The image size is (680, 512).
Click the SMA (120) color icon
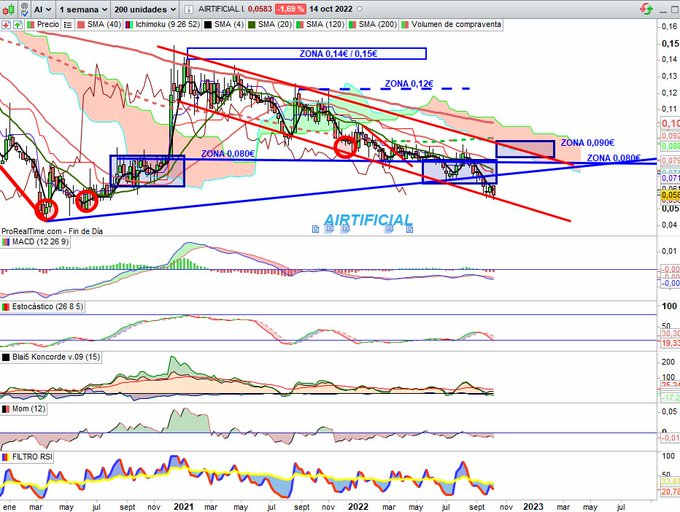click(300, 25)
